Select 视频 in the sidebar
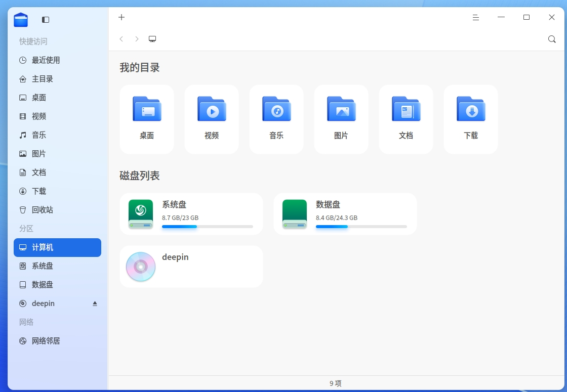The width and height of the screenshot is (567, 392). pos(58,116)
